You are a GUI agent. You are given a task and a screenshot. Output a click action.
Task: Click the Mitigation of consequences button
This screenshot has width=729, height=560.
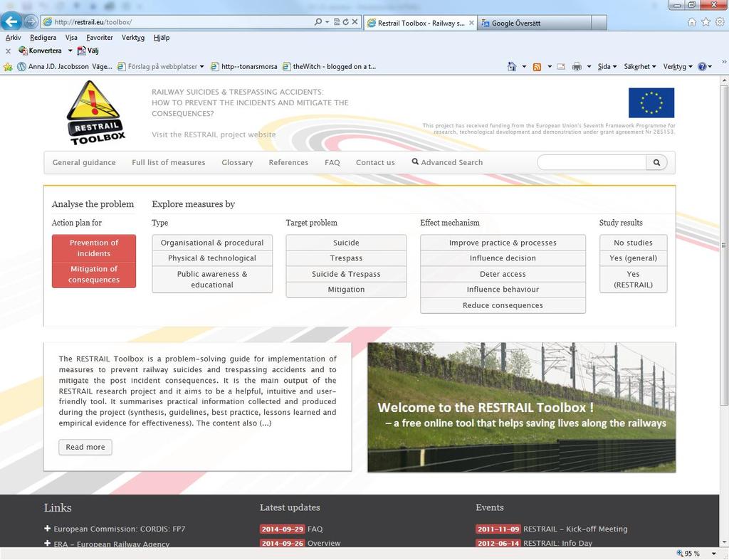[94, 274]
